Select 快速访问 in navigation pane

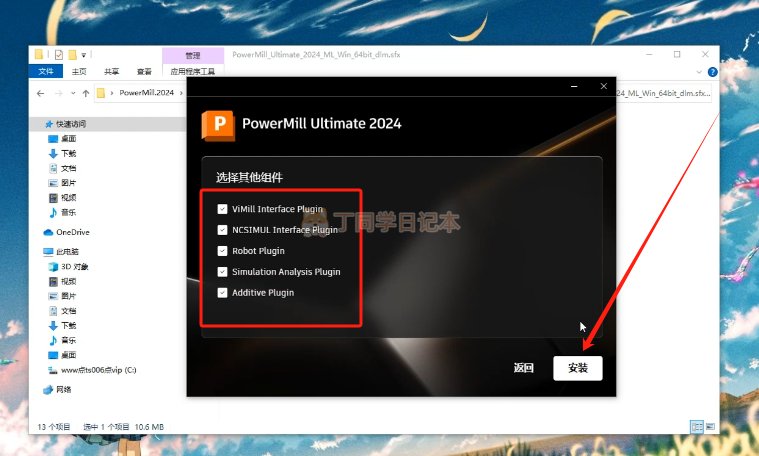[71, 124]
